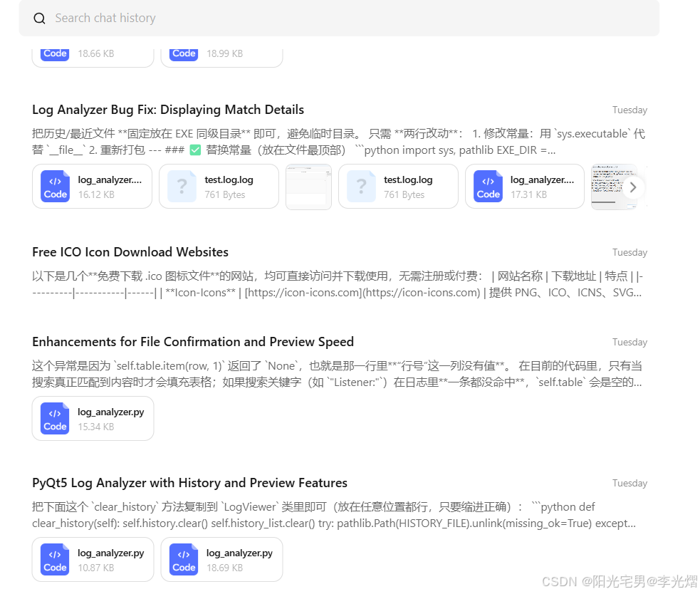This screenshot has height=594, width=700.
Task: Click the 15.34 KB file size label
Action: (x=96, y=427)
